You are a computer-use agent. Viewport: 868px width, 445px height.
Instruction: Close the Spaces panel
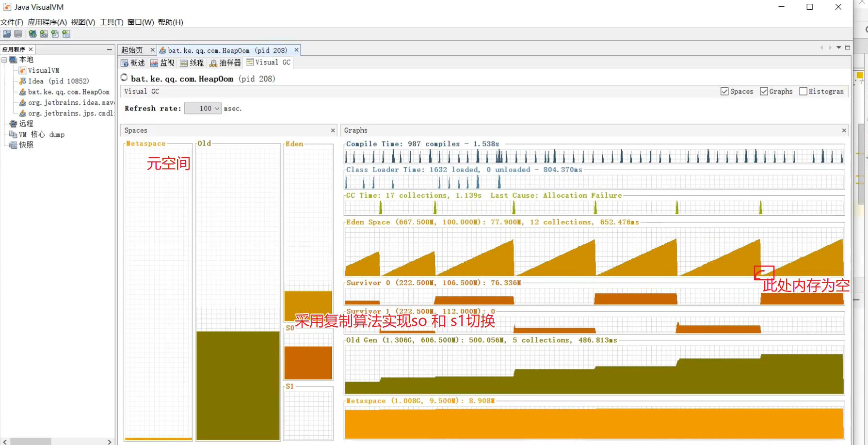[x=333, y=130]
